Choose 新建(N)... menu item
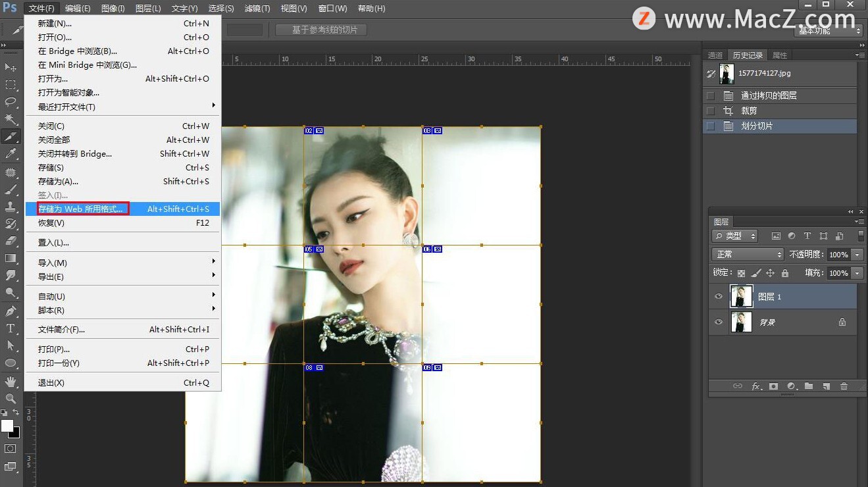The height and width of the screenshot is (487, 868). point(122,23)
